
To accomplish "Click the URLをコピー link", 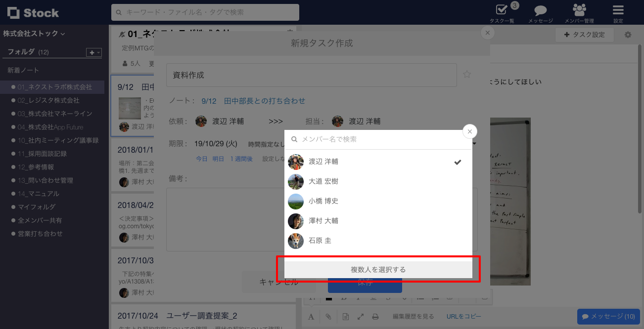I will pos(463,316).
